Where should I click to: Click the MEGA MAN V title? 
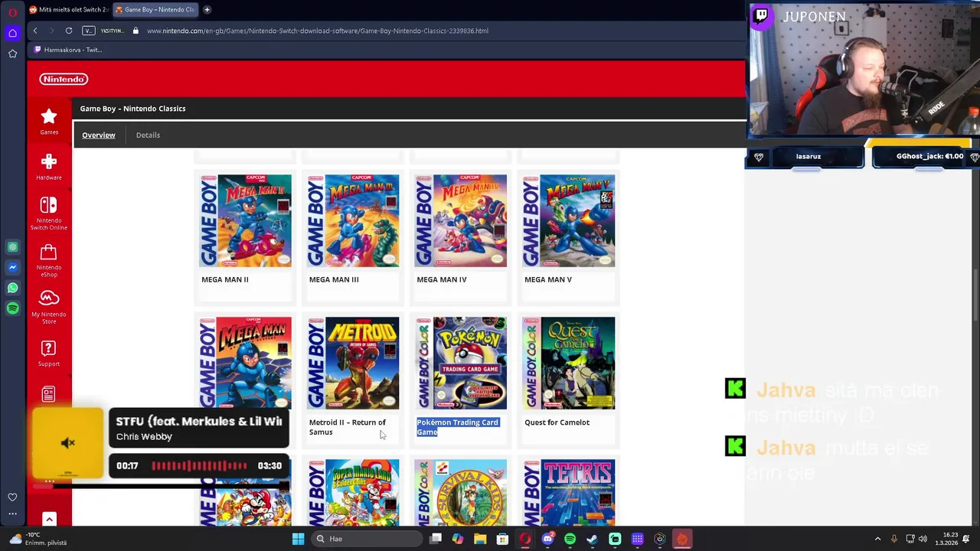coord(548,279)
